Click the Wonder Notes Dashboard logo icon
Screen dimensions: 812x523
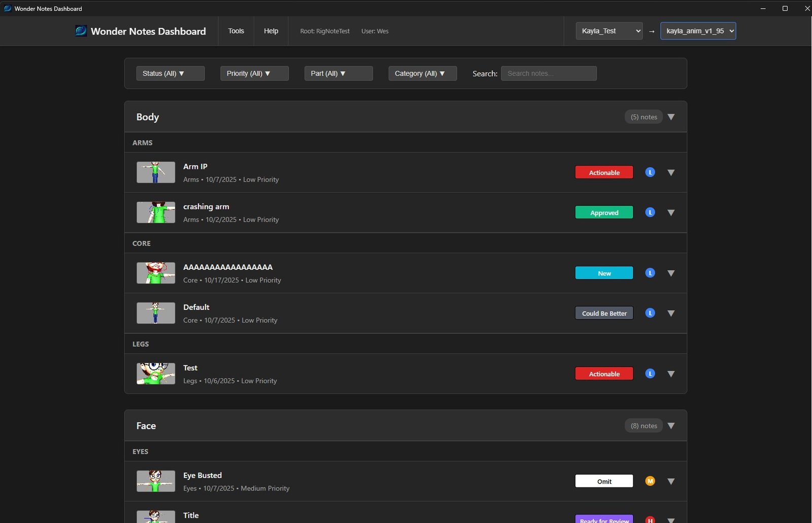coord(80,31)
